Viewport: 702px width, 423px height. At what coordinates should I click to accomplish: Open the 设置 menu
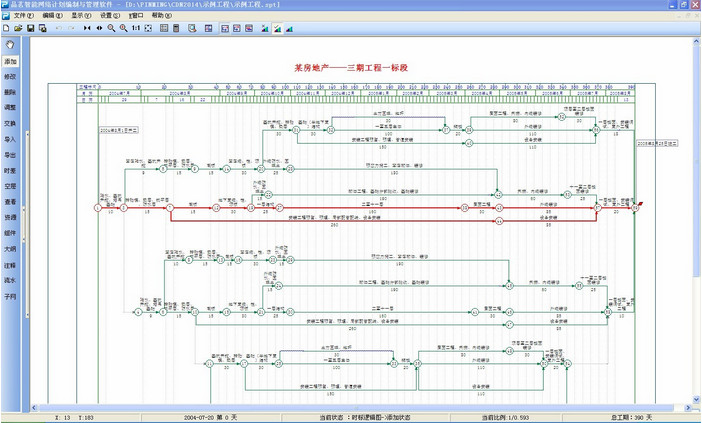[110, 16]
